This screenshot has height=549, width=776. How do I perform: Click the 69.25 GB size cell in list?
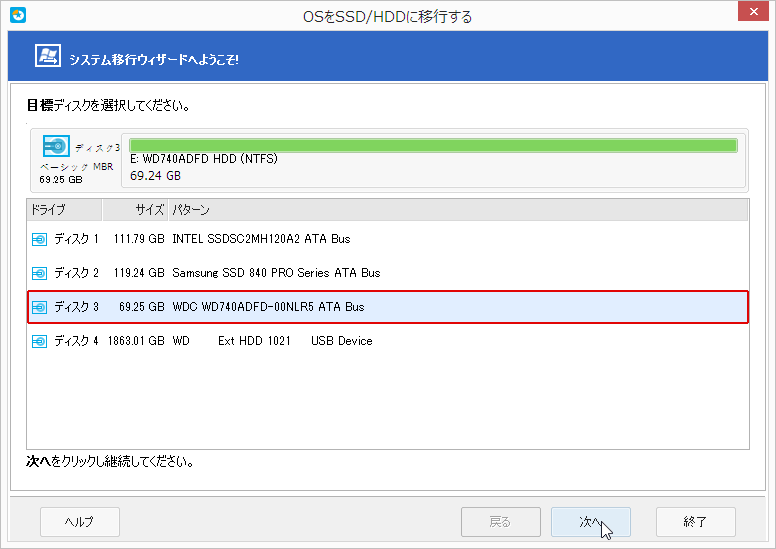142,307
